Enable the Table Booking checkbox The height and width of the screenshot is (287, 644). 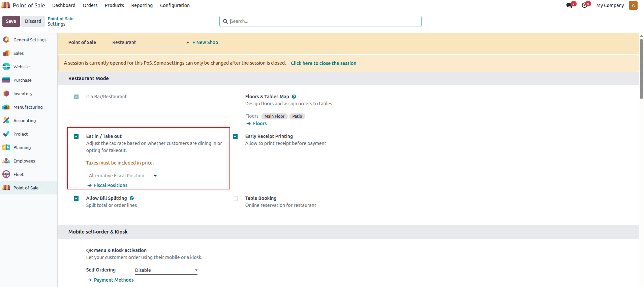(x=235, y=199)
